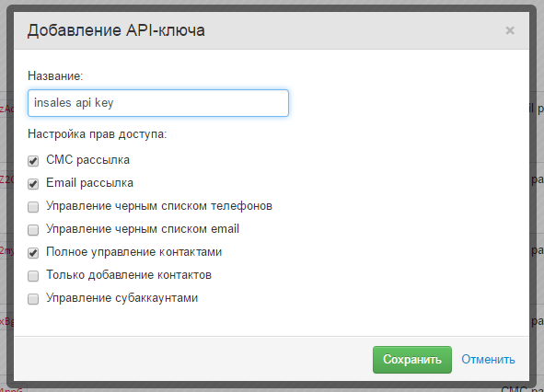
Task: Select the Управление черным списком телефонов label
Action: point(159,206)
